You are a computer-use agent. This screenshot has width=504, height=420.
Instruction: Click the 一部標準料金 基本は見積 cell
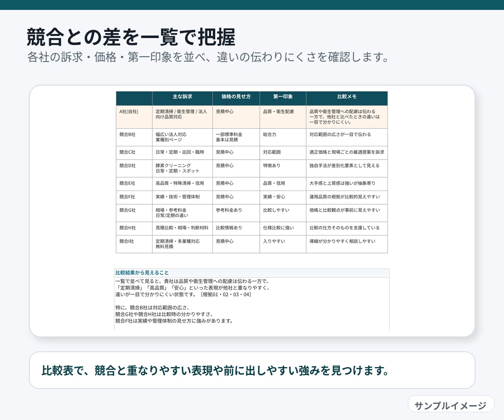(236, 137)
